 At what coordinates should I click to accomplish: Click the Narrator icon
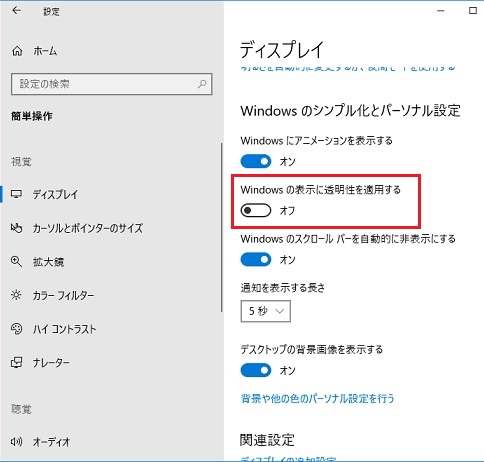(17, 362)
